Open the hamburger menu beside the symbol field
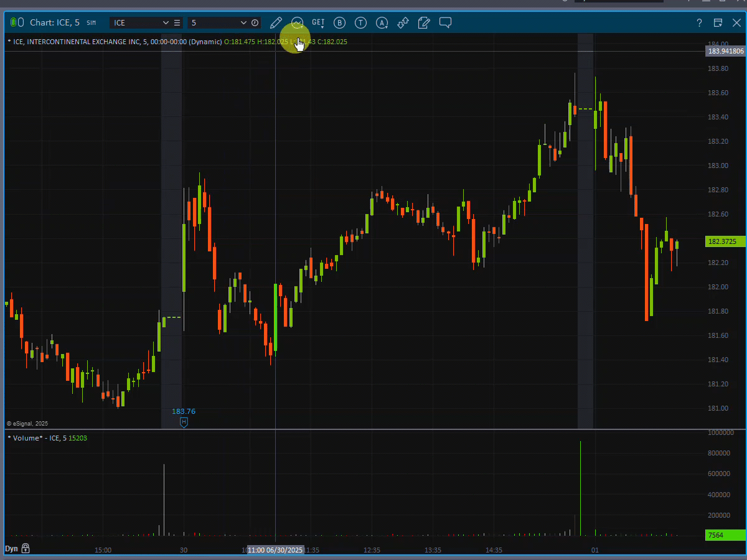 (177, 22)
